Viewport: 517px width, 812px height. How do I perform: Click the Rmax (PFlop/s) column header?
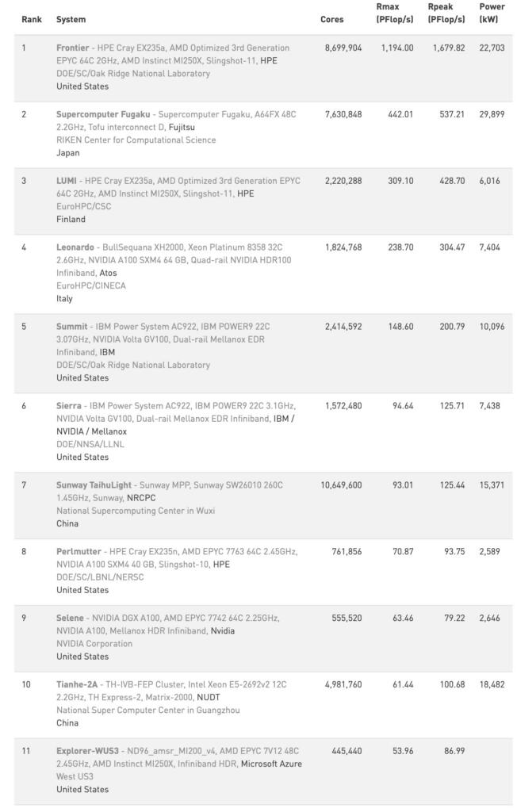(393, 13)
